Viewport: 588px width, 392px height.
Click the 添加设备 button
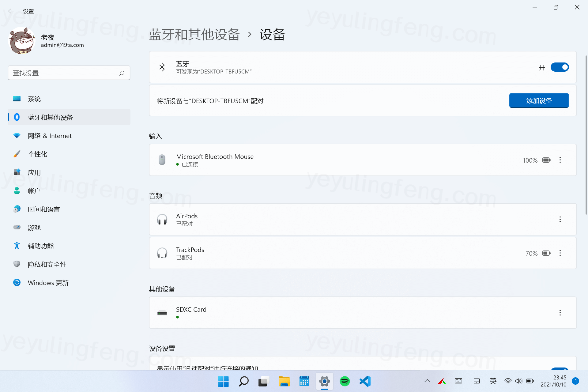pyautogui.click(x=539, y=100)
